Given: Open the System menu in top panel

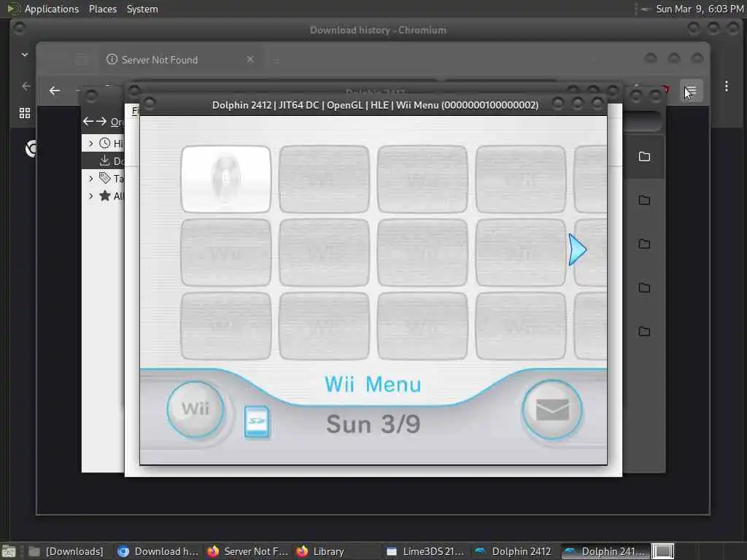Looking at the screenshot, I should pos(142,9).
